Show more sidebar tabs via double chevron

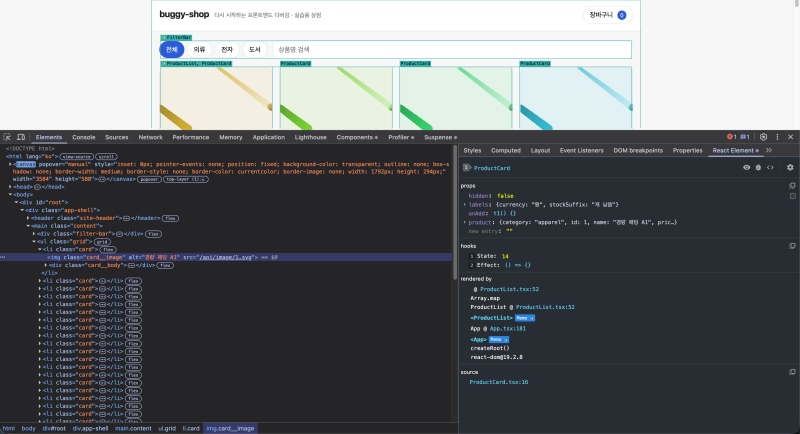click(769, 150)
